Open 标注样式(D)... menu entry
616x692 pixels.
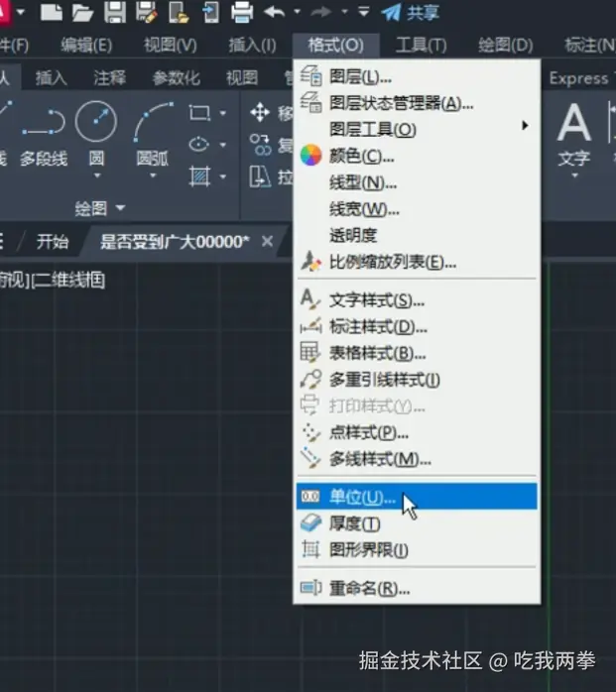pyautogui.click(x=417, y=327)
